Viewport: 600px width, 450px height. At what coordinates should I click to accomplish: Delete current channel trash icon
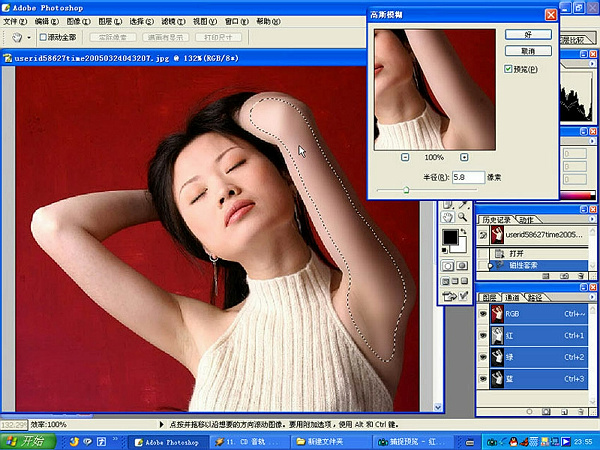point(581,412)
